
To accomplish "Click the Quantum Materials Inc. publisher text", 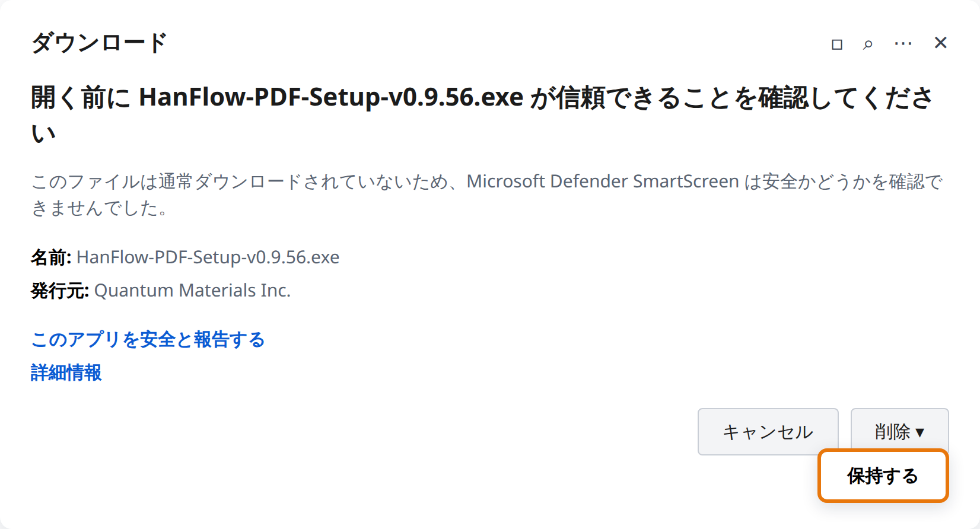I will click(x=193, y=291).
